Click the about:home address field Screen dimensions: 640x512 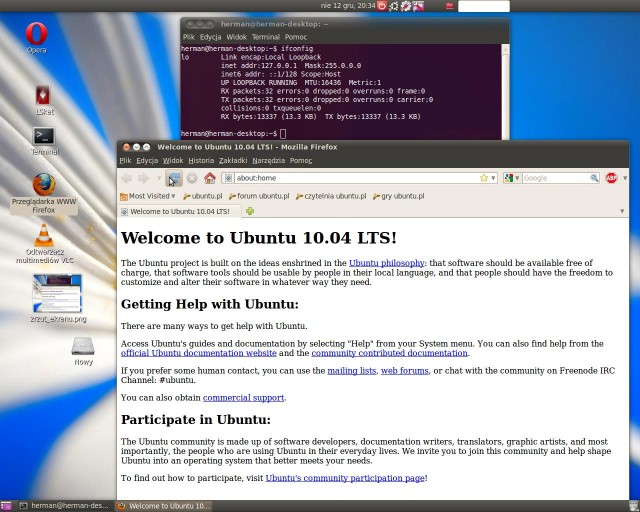(356, 178)
